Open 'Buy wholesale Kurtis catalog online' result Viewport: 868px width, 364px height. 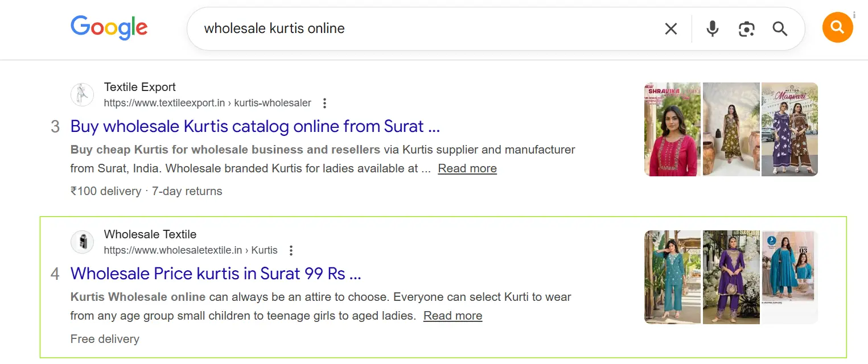255,126
